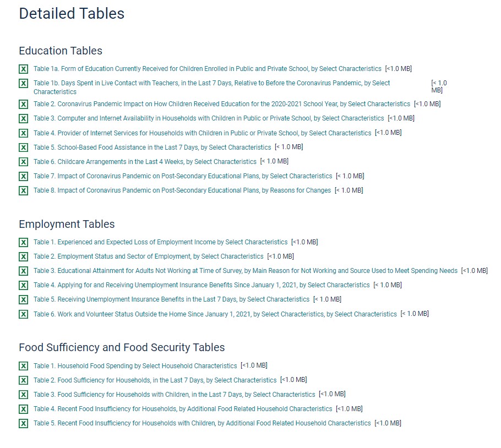Open Food Sufficiency for Households Table 2 link
This screenshot has height=448, width=501.
tap(155, 380)
